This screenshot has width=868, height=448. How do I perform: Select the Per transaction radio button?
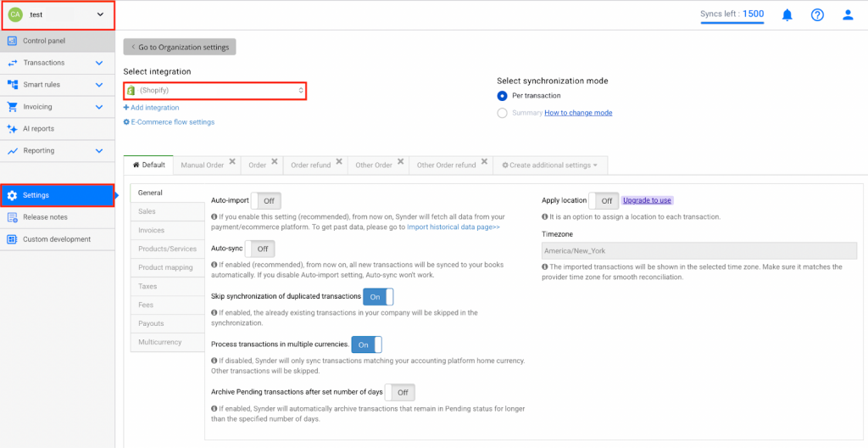503,96
